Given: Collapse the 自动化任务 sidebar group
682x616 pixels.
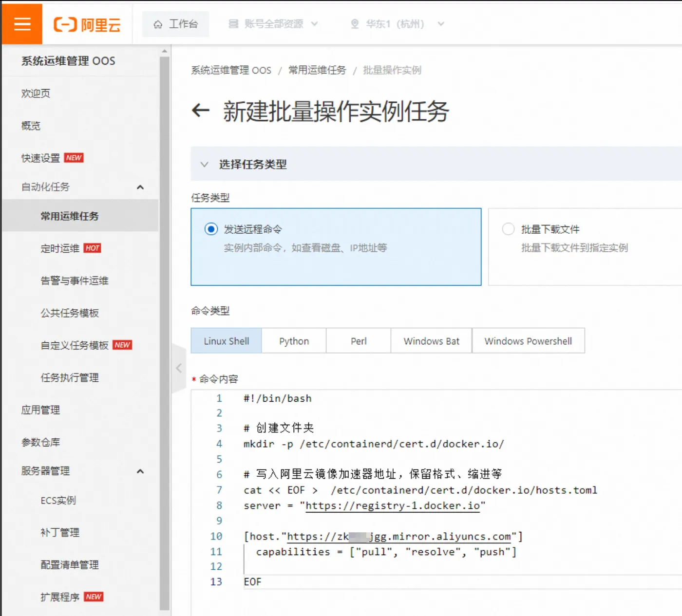Looking at the screenshot, I should coord(140,187).
